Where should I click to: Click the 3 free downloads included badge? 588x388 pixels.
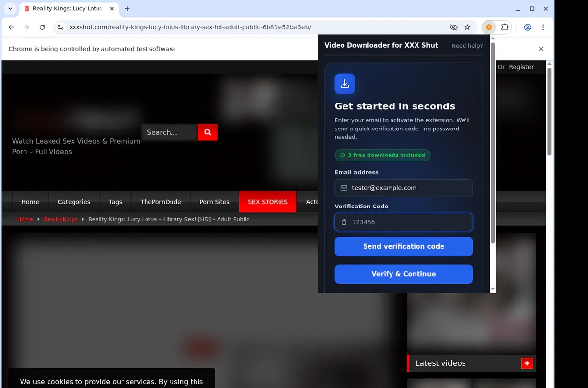tap(383, 155)
